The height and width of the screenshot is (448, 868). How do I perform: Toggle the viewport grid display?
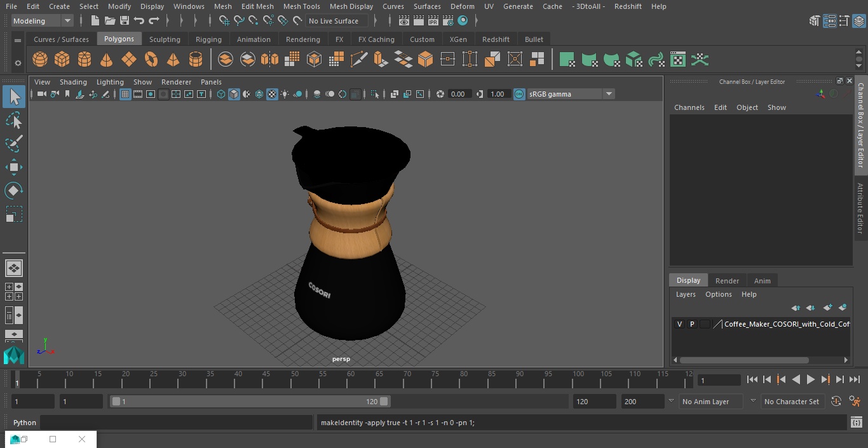click(x=125, y=94)
